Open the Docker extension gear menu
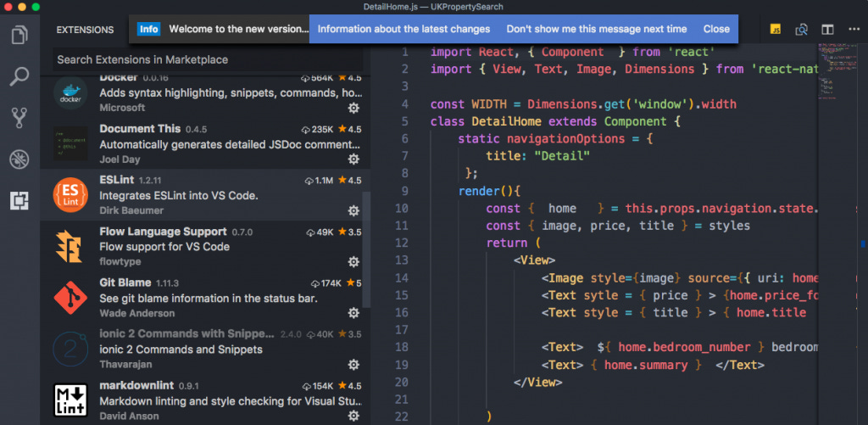 [x=353, y=108]
